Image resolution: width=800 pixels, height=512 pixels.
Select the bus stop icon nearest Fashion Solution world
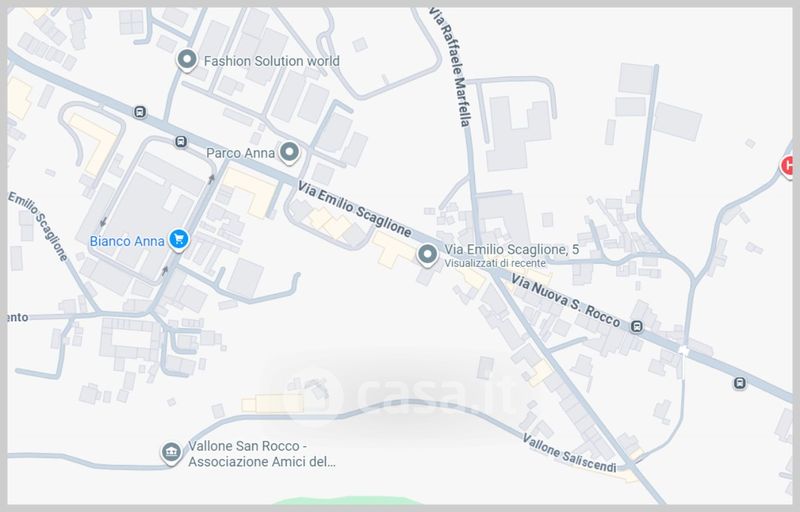140,112
